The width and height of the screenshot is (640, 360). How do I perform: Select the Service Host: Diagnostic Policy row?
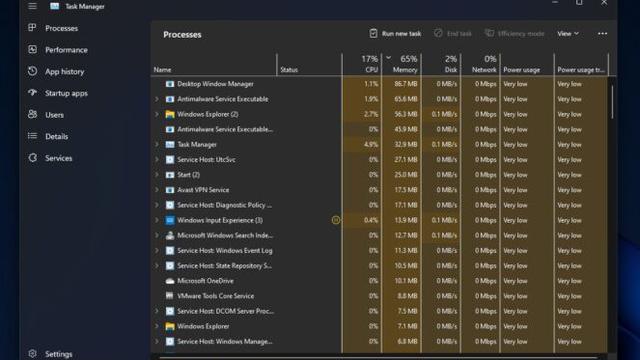tap(380, 205)
